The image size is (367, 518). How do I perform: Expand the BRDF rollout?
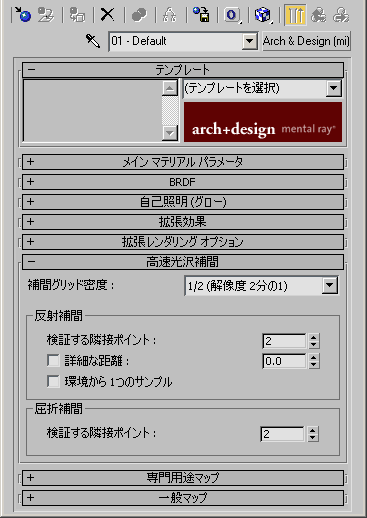pyautogui.click(x=183, y=182)
